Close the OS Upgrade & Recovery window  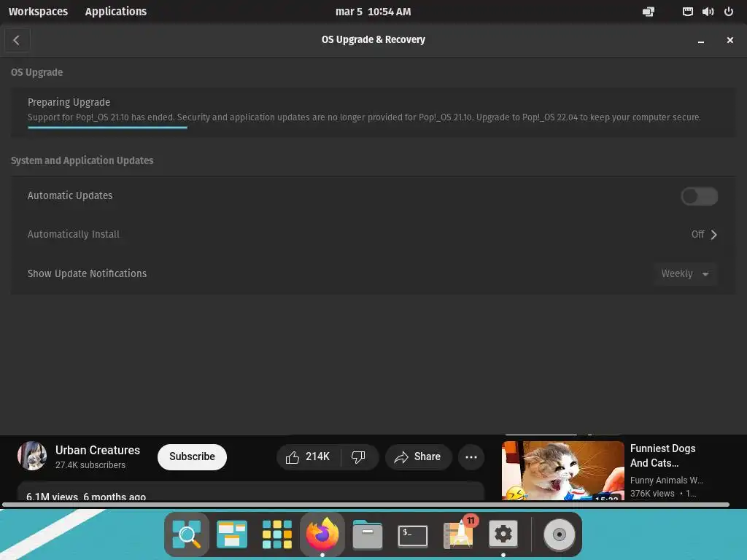click(x=729, y=41)
